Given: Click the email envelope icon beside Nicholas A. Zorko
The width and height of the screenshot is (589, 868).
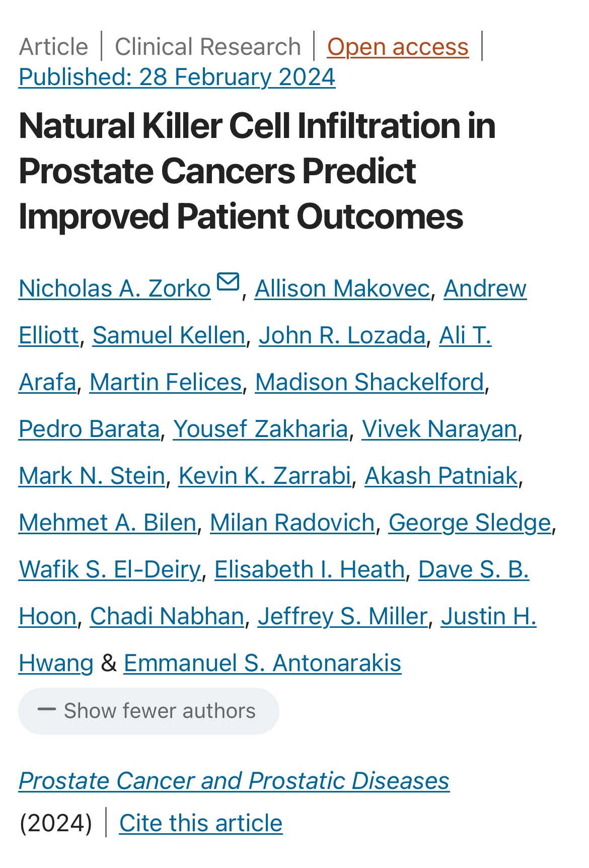Looking at the screenshot, I should pos(228,281).
